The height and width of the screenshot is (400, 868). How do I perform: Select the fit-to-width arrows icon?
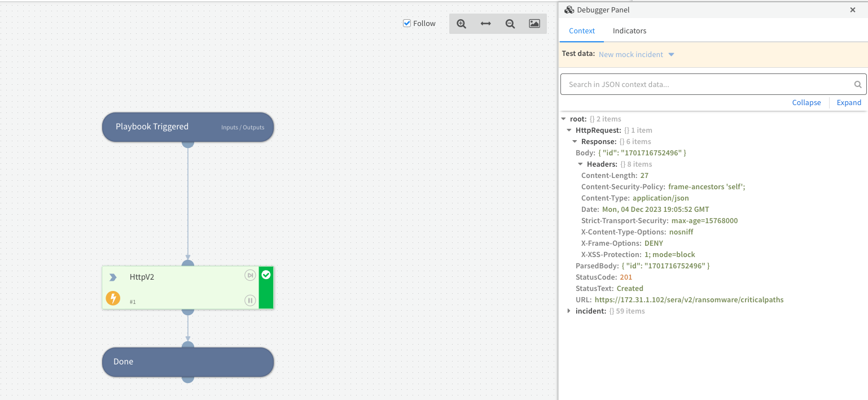pos(485,24)
